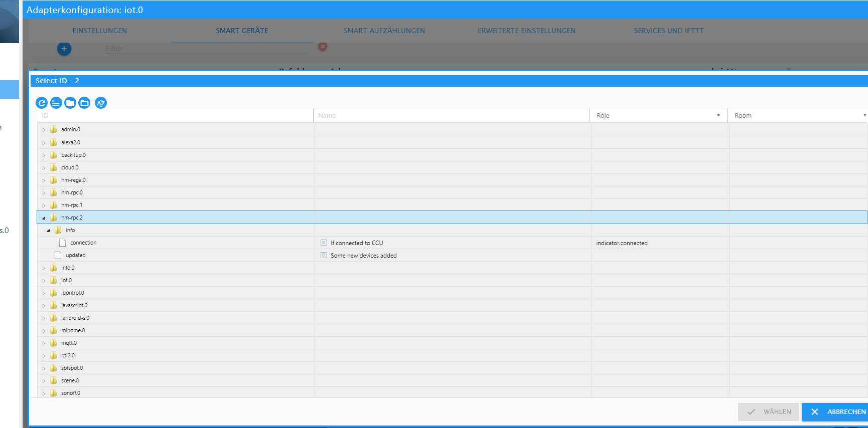Click the folder icon of javascript.0

54,305
